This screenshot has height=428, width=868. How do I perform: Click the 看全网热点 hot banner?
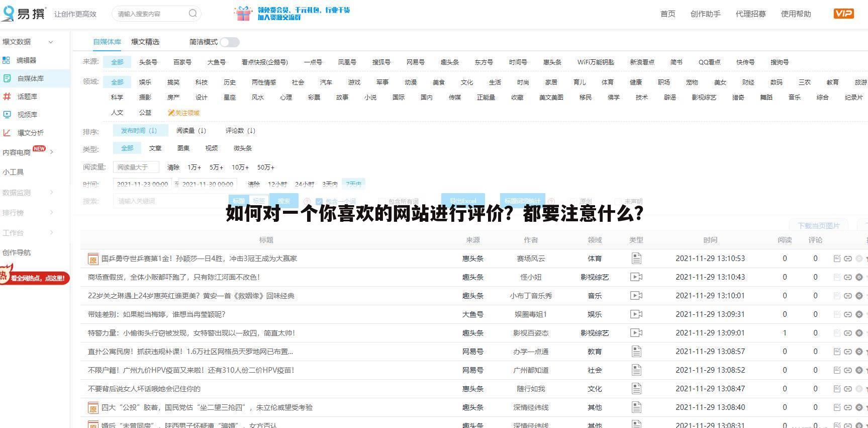tap(34, 277)
